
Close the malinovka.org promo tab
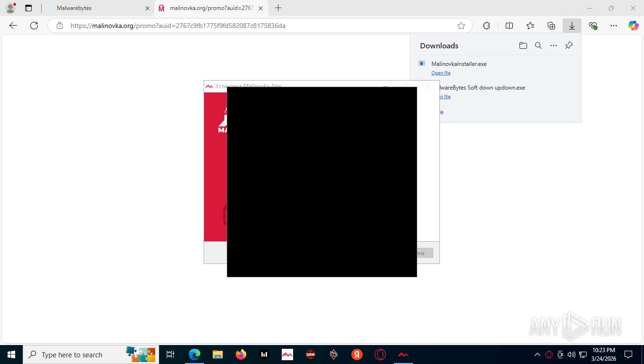point(261,8)
